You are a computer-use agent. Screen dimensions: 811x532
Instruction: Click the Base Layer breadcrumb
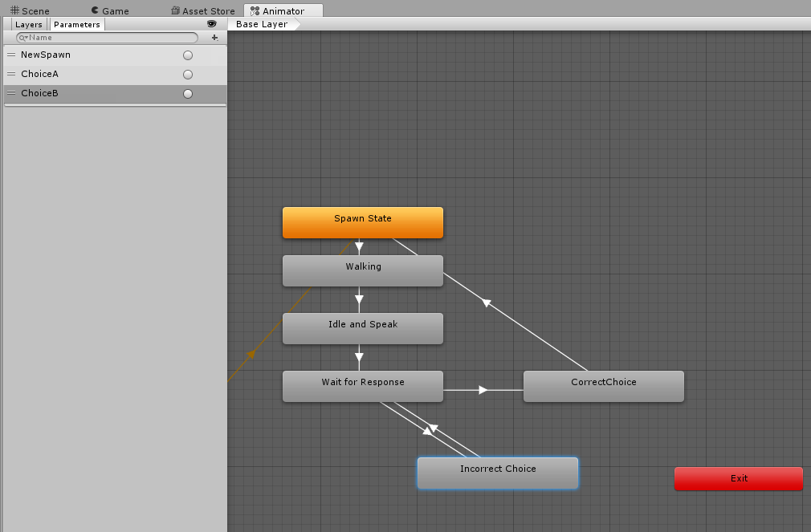(262, 24)
